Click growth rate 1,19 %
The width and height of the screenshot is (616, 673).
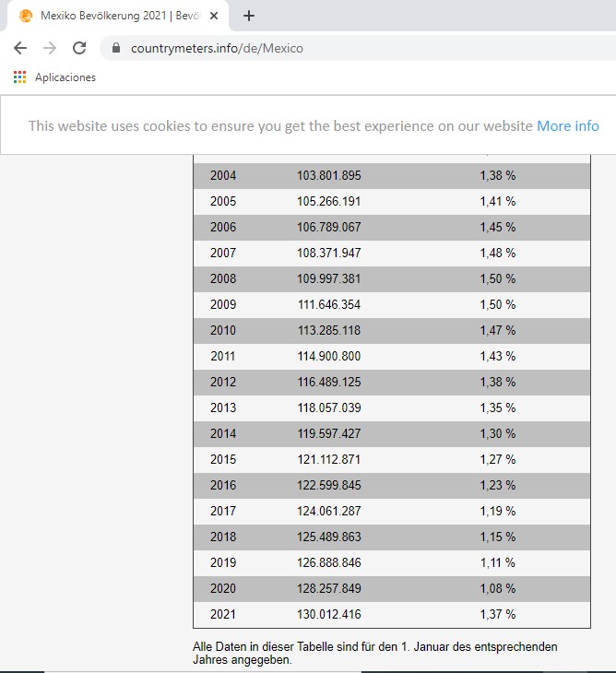498,511
